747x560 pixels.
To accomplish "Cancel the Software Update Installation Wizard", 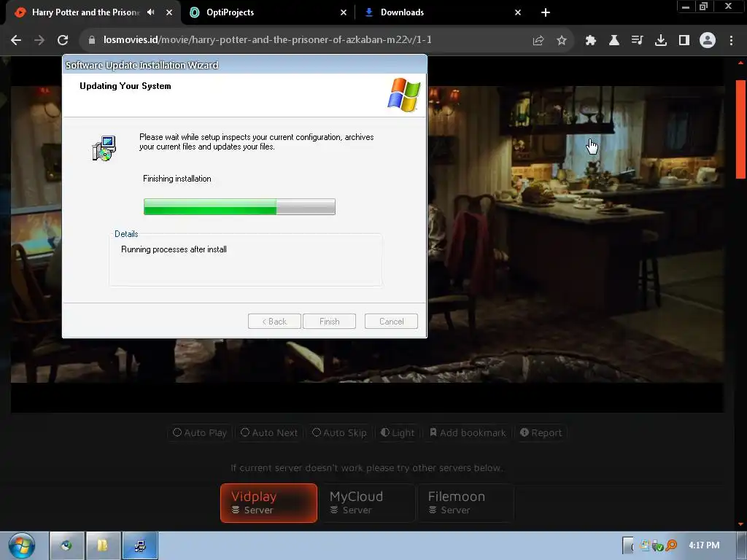I will coord(391,322).
